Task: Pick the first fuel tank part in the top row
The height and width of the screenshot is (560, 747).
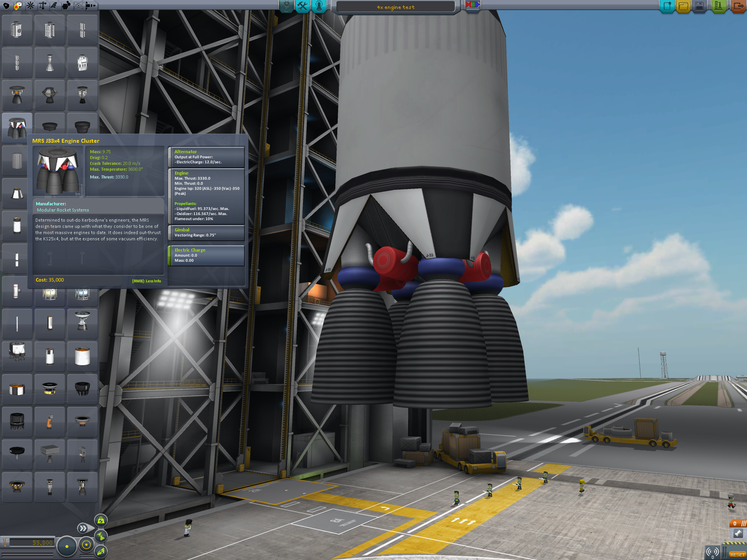Action: coord(17,30)
